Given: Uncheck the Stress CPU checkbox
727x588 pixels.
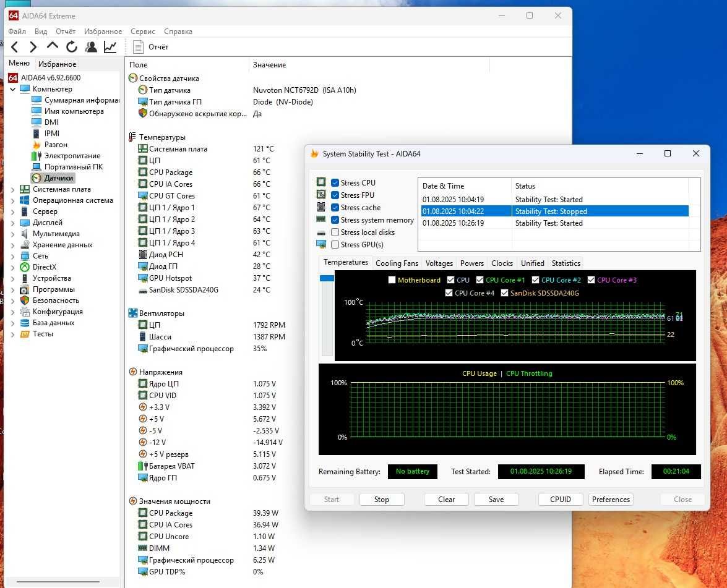Looking at the screenshot, I should click(x=335, y=182).
